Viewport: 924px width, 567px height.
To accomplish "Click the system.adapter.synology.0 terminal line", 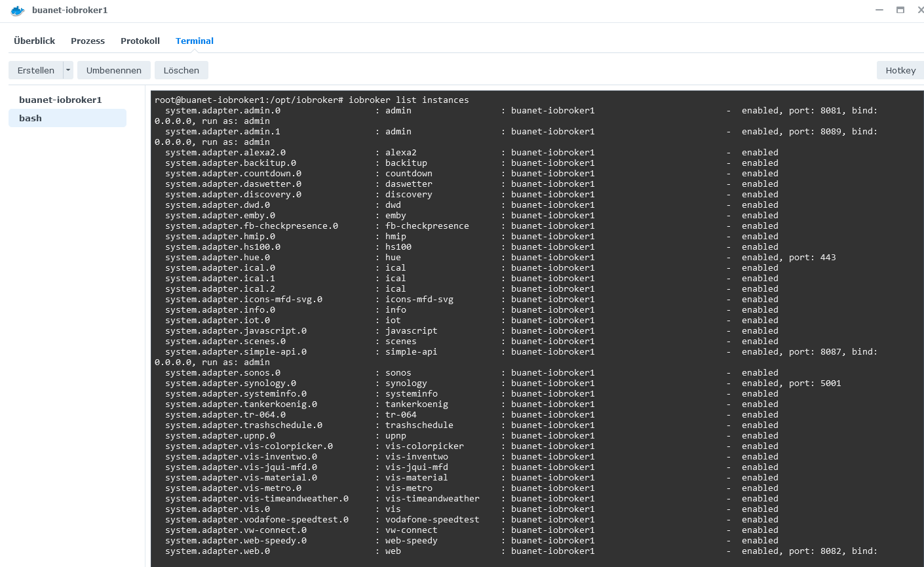I will coord(231,383).
